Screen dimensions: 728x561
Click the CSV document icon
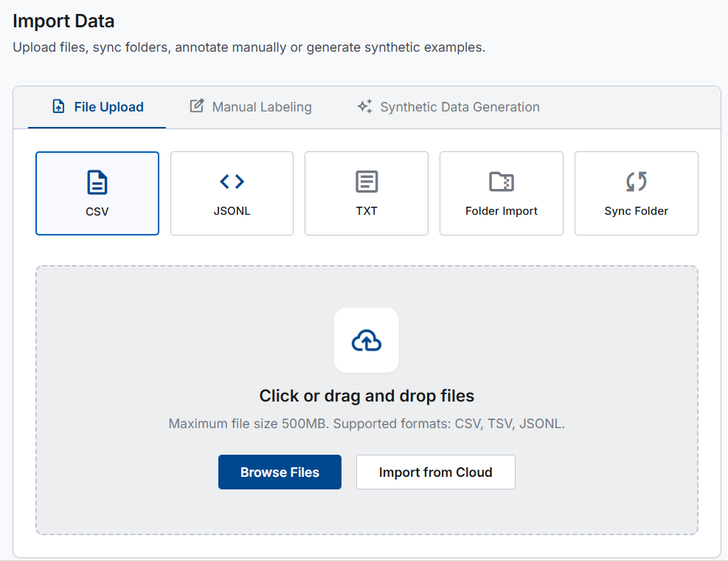point(97,182)
